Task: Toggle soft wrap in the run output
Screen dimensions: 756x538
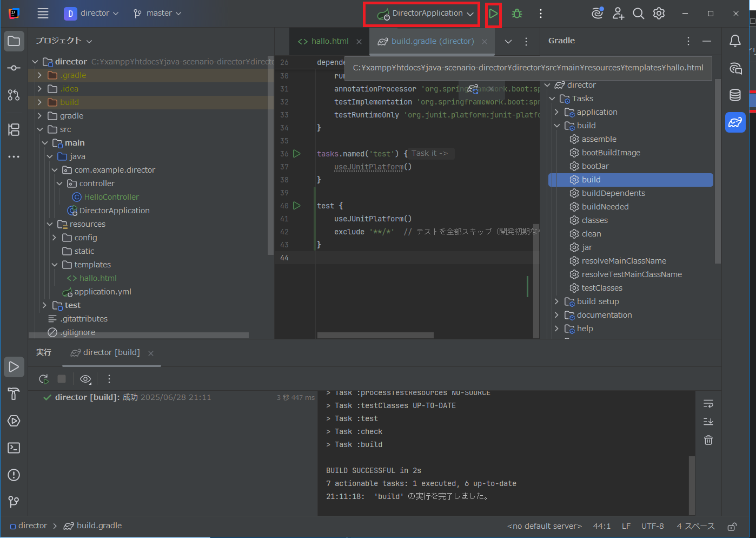Action: point(708,403)
